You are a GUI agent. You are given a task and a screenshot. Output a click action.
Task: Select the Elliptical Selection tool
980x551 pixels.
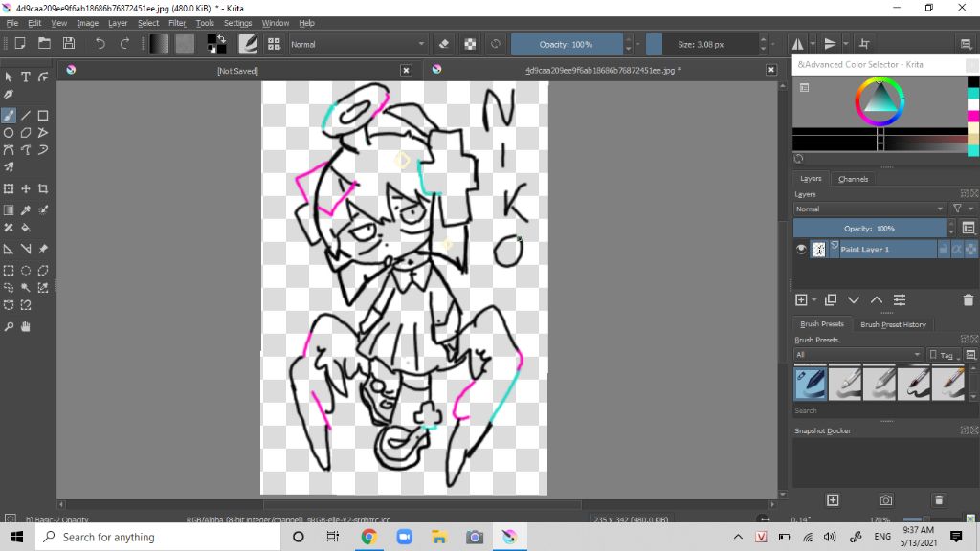pos(26,271)
